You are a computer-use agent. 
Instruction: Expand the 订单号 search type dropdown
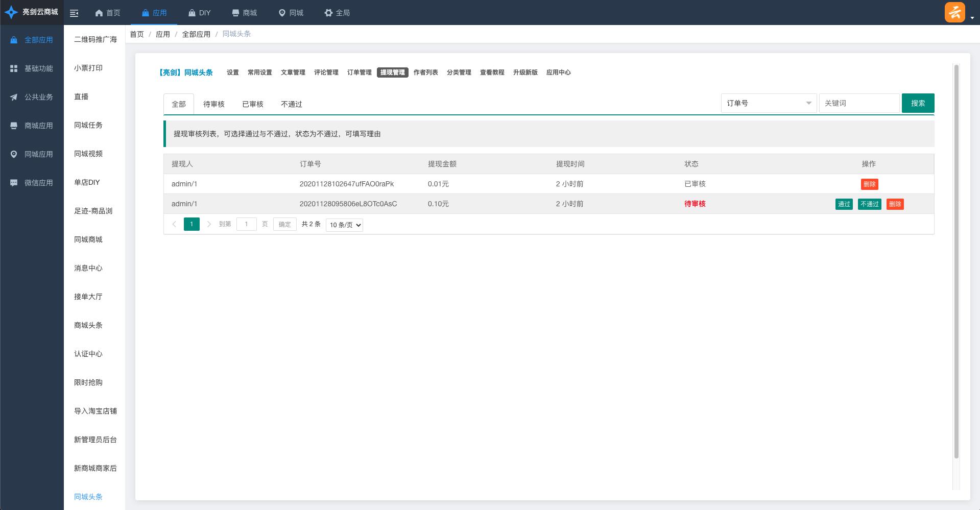[769, 103]
